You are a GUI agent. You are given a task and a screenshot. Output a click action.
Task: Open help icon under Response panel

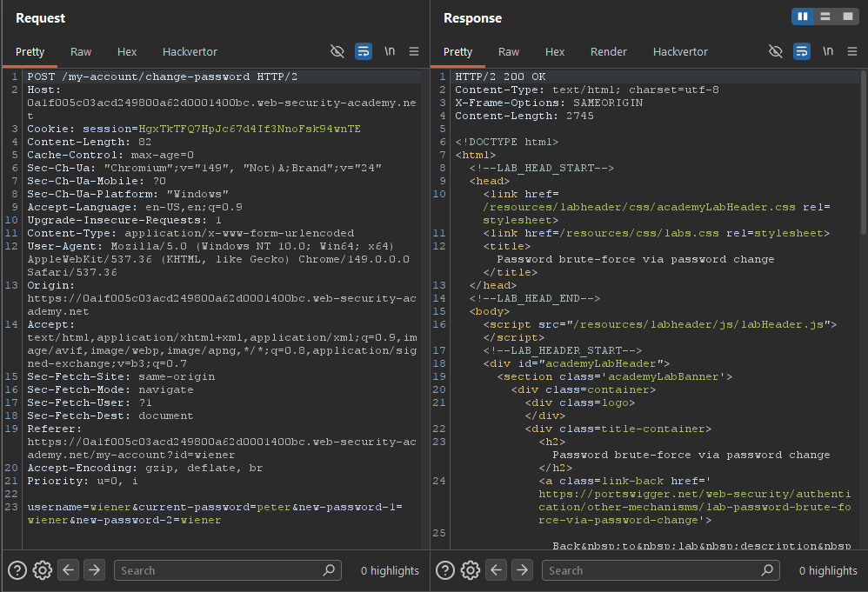(445, 570)
